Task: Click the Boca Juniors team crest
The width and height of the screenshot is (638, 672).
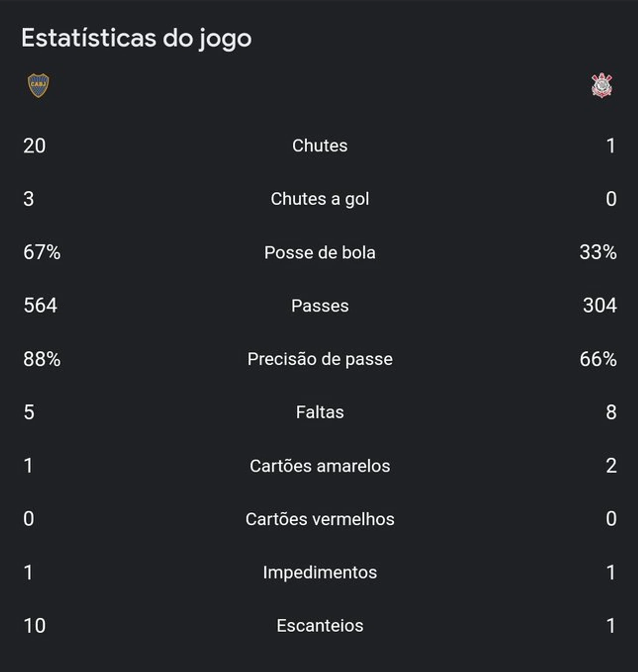Action: pos(38,85)
